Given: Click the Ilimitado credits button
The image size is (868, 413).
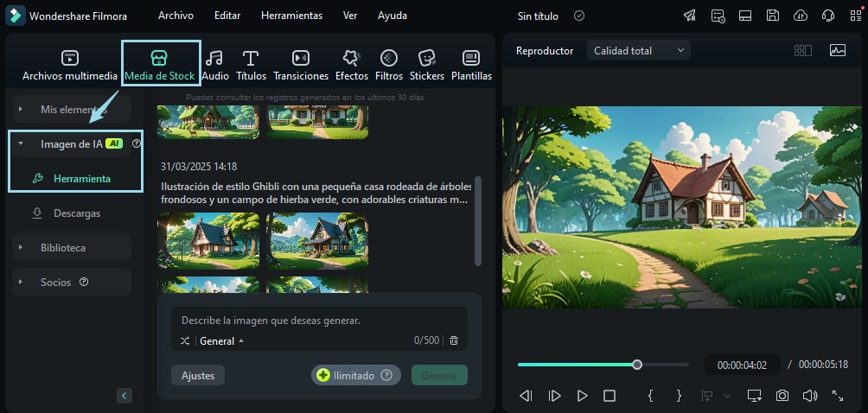Looking at the screenshot, I should 356,375.
